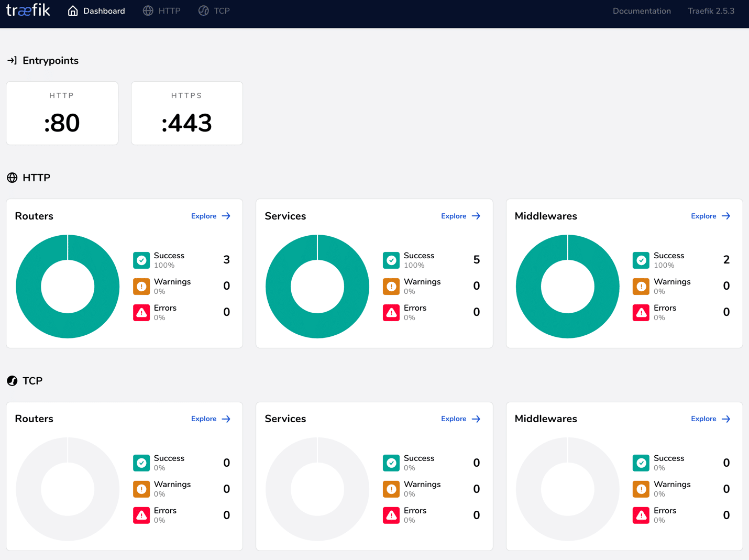
Task: Click TCP Services Success check icon
Action: click(391, 463)
